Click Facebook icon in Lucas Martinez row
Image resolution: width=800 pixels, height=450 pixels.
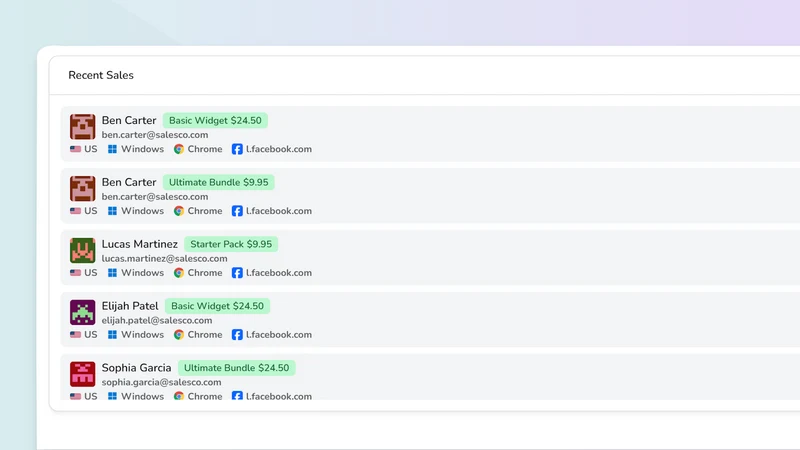(x=237, y=272)
